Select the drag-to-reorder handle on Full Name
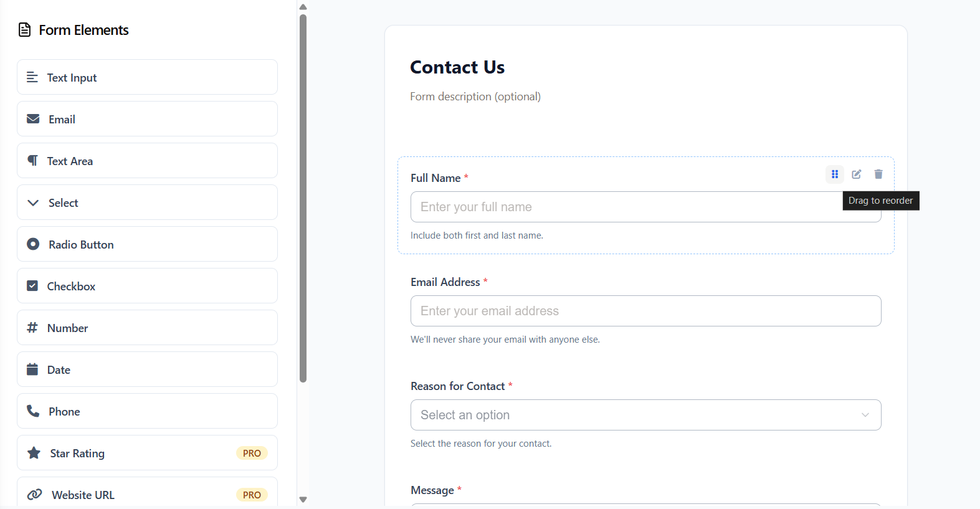Viewport: 980px width, 509px height. click(834, 174)
